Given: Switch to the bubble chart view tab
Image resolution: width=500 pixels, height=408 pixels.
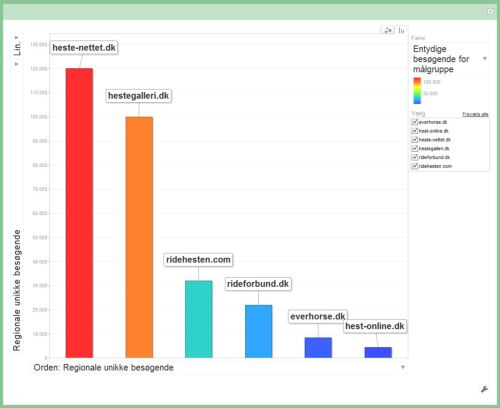Looking at the screenshot, I should 388,30.
